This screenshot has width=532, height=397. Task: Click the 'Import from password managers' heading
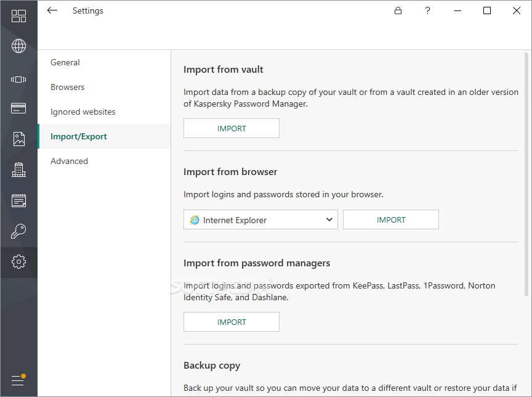coord(257,263)
